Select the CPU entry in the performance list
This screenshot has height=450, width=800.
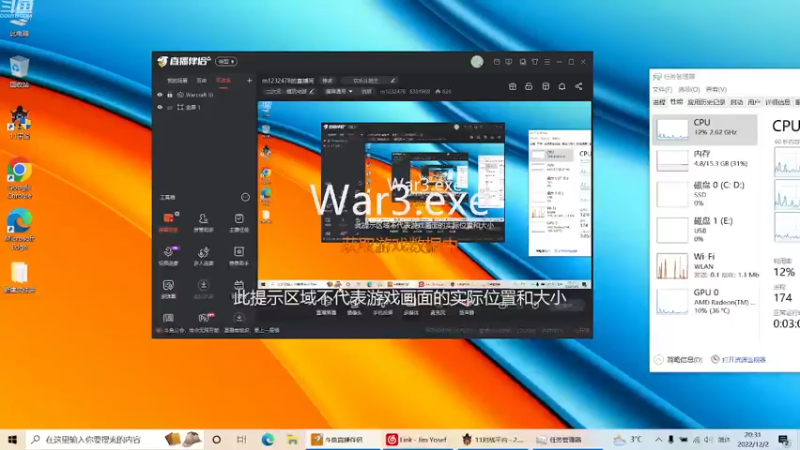705,129
